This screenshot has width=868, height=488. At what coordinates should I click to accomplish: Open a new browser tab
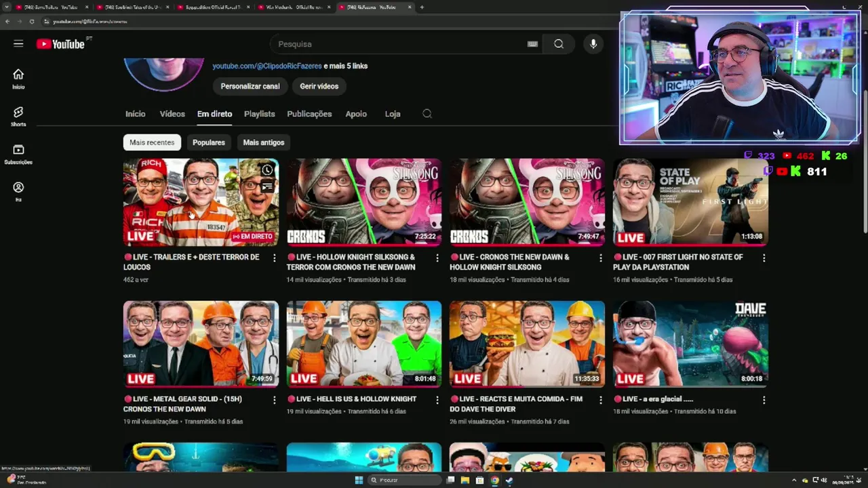[422, 7]
